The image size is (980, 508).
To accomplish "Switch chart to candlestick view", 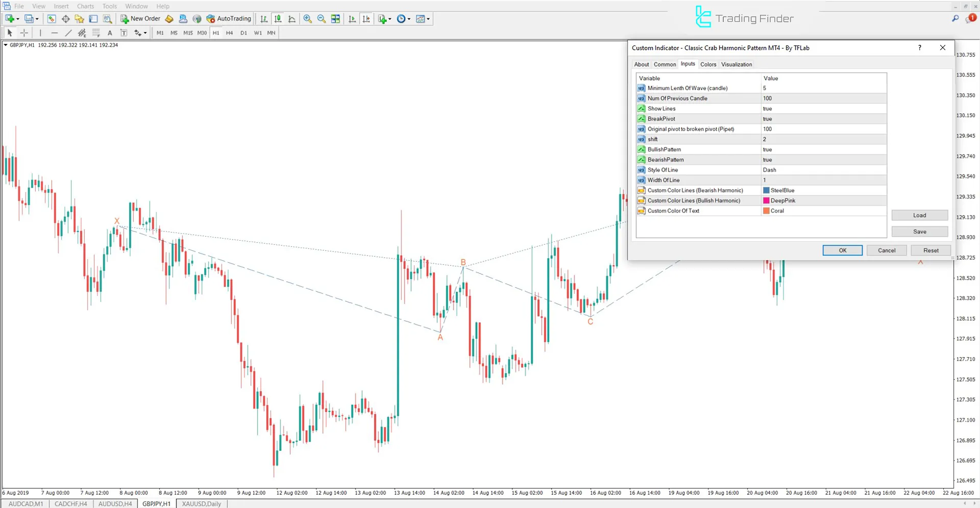I will (278, 19).
